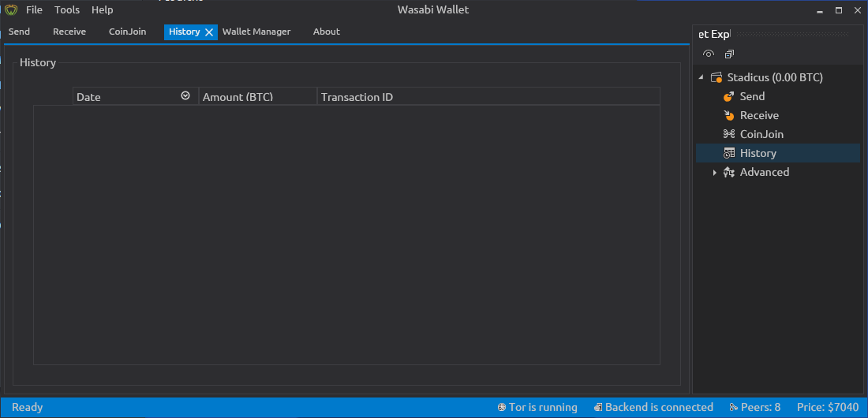The height and width of the screenshot is (418, 868).
Task: Maximize the Wasabi Wallet window
Action: click(x=839, y=10)
